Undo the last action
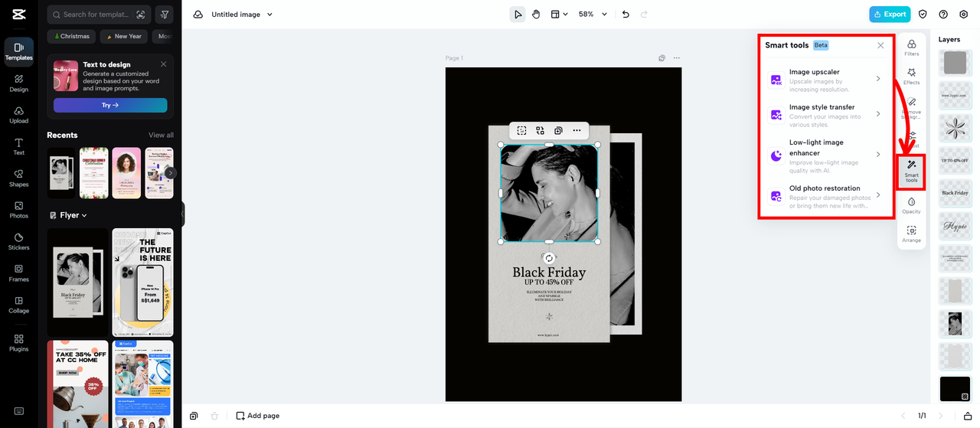 point(626,15)
